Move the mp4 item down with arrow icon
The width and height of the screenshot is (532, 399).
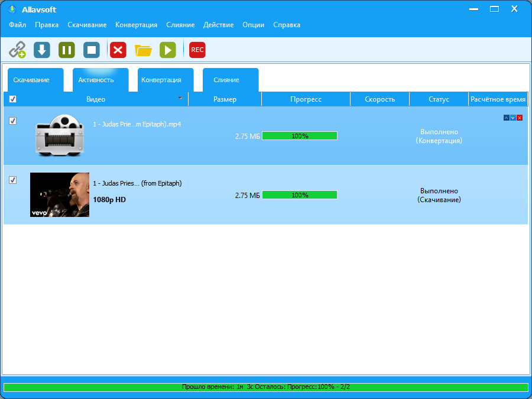[513, 118]
